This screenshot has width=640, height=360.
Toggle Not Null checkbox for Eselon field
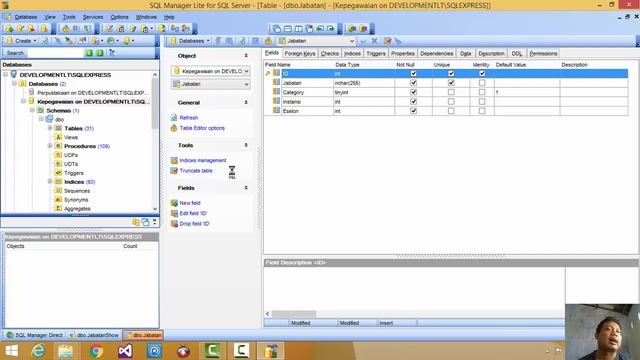[413, 111]
